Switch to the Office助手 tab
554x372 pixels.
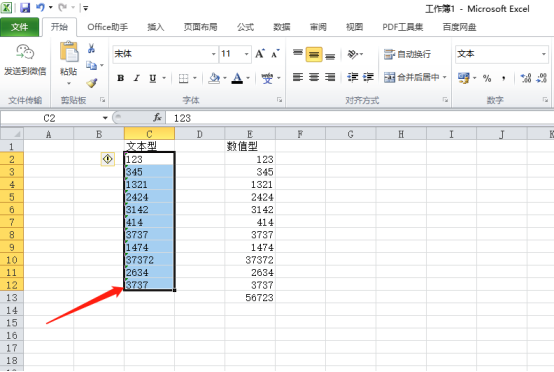108,27
